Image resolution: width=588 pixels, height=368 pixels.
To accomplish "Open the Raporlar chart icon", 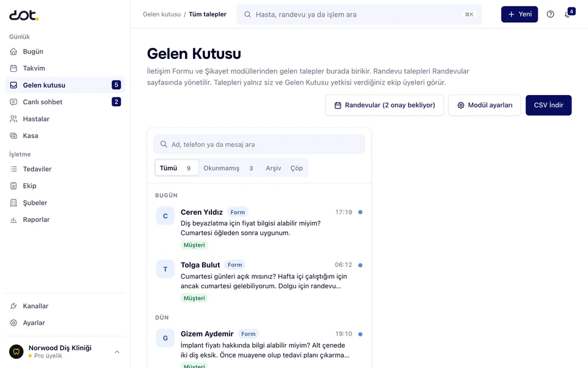I will [x=13, y=220].
